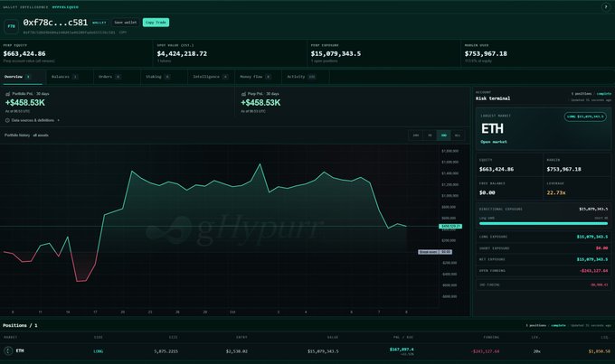This screenshot has height=364, width=615.
Task: Click the $167,097.4 PnL cell
Action: (x=402, y=350)
